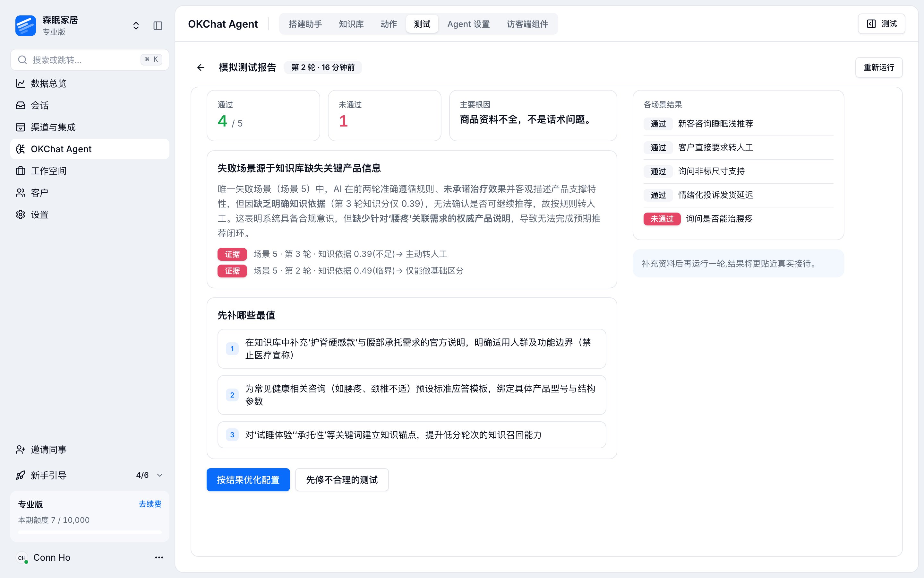The width and height of the screenshot is (924, 578).
Task: Open 会话 inbox icon
Action: [21, 105]
